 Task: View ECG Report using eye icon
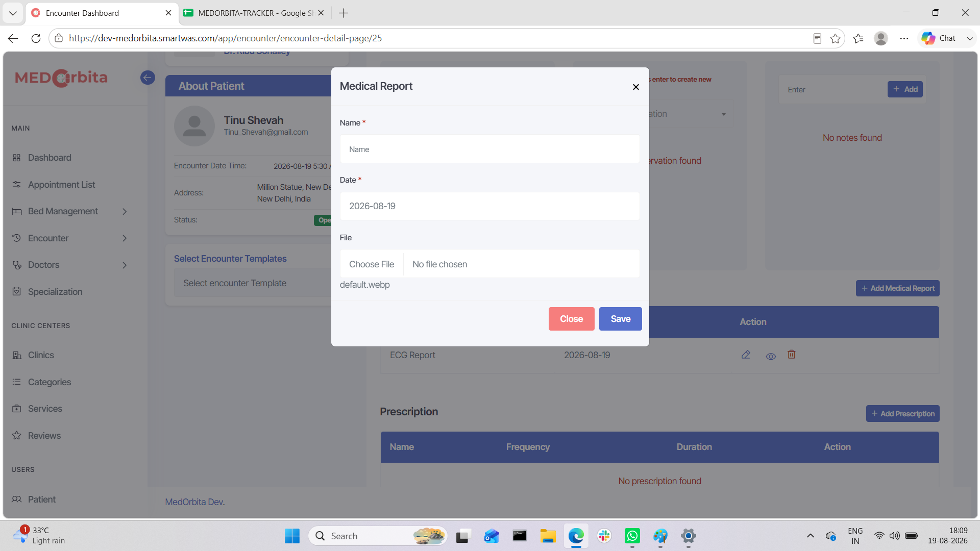(771, 356)
